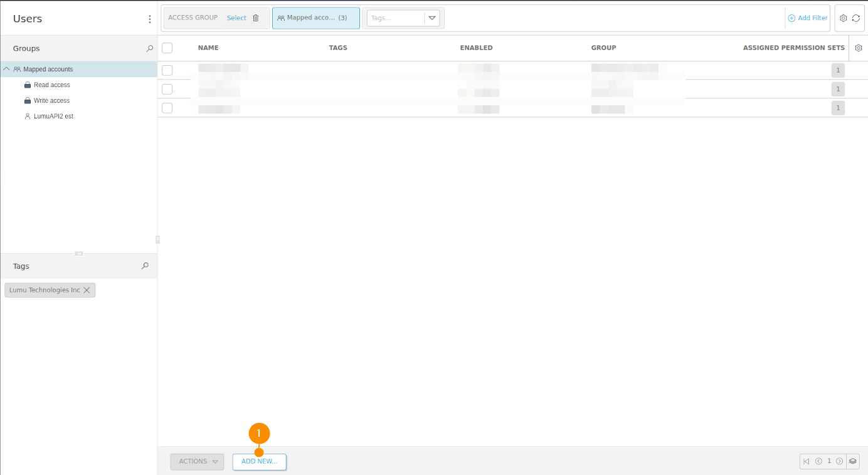
Task: Click the layers icon beside pagination
Action: point(853,461)
